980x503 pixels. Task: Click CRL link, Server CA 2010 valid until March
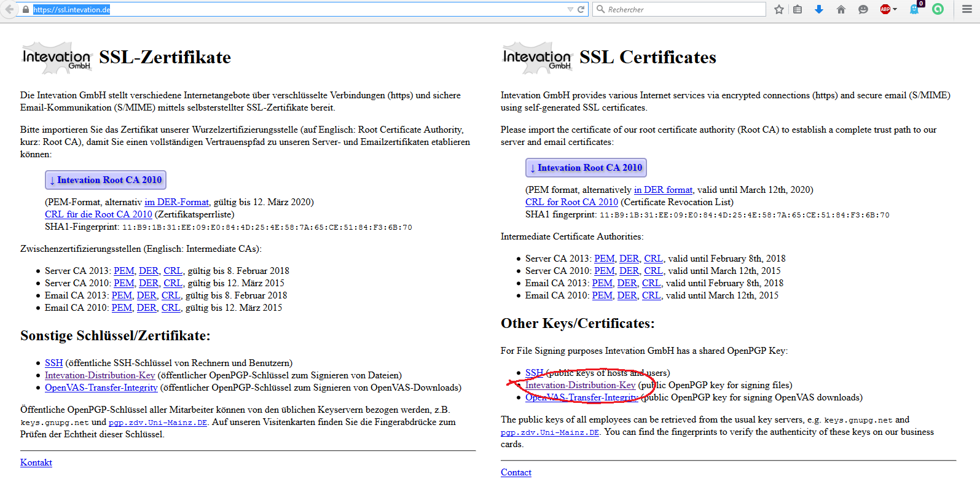tap(654, 271)
